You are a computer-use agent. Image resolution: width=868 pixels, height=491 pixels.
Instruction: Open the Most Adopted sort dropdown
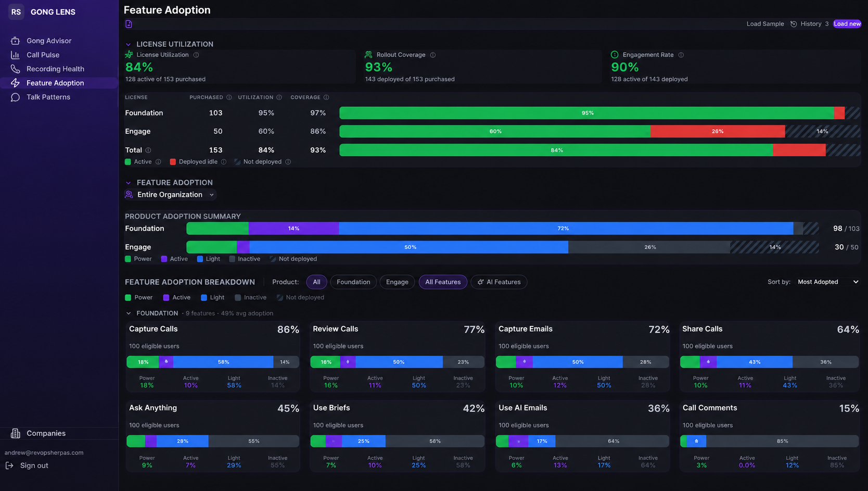coord(828,282)
